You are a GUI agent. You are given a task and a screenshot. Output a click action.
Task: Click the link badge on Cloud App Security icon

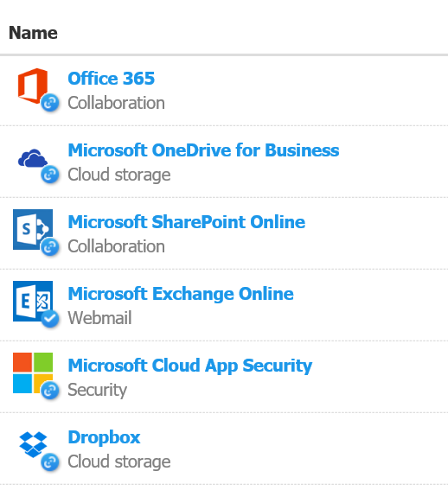[x=50, y=390]
